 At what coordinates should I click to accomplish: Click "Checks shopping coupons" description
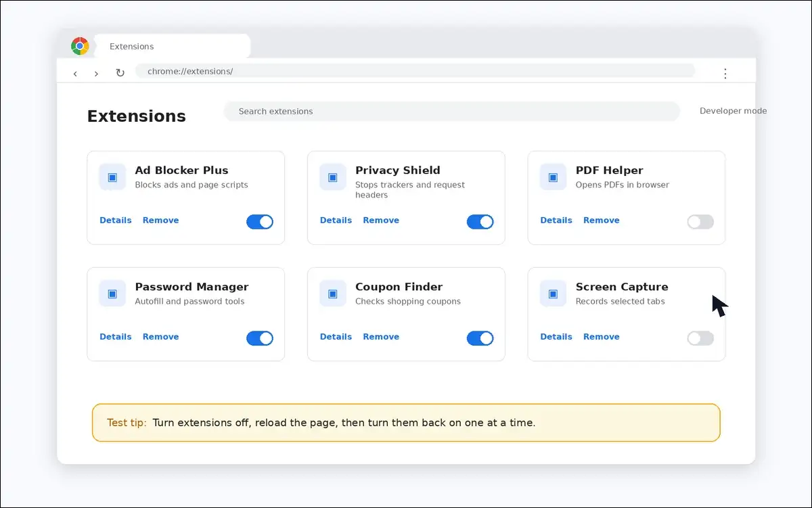[408, 302]
